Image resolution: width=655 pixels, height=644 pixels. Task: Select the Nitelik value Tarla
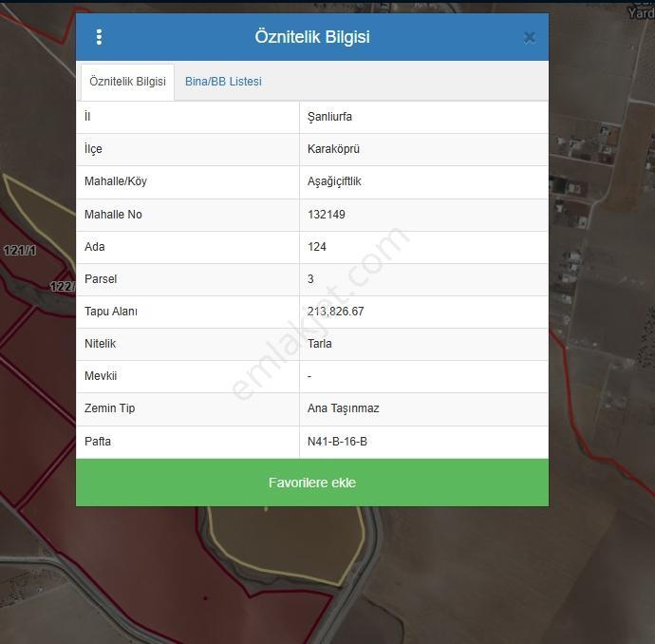[x=320, y=344]
